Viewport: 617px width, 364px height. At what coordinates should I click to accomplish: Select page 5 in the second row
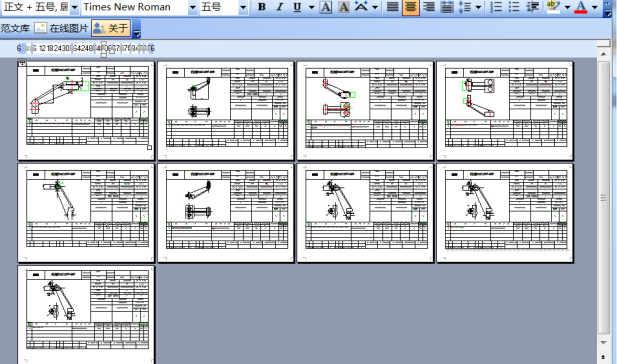click(86, 213)
